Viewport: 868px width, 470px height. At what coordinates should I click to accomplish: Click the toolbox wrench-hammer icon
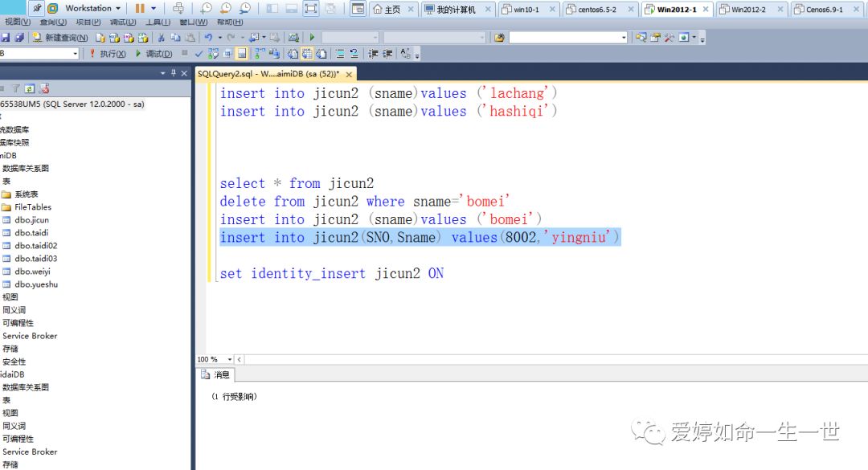tap(669, 38)
